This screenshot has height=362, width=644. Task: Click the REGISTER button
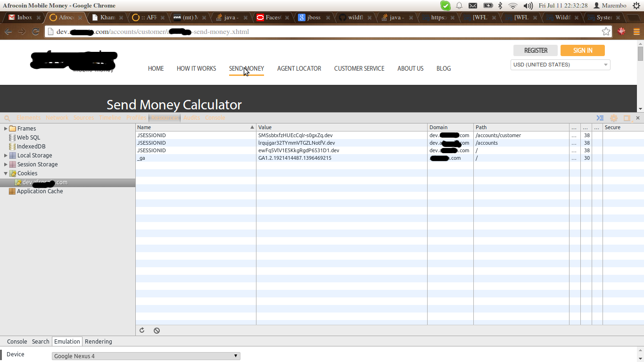(x=536, y=50)
